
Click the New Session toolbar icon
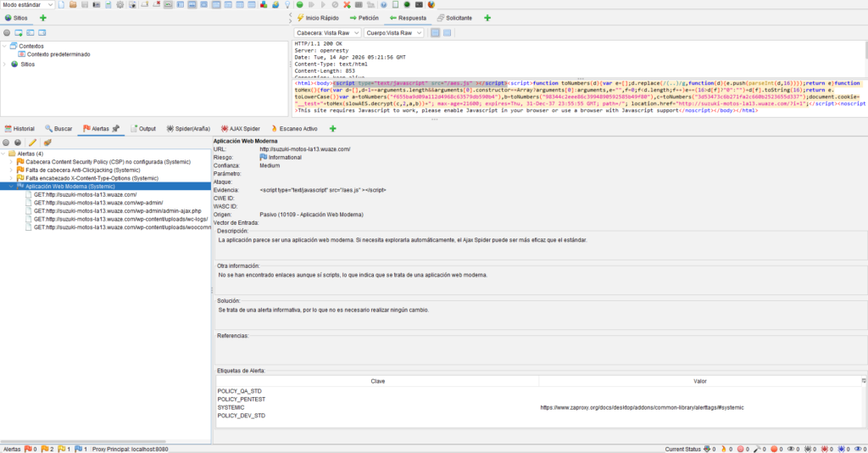coord(61,4)
